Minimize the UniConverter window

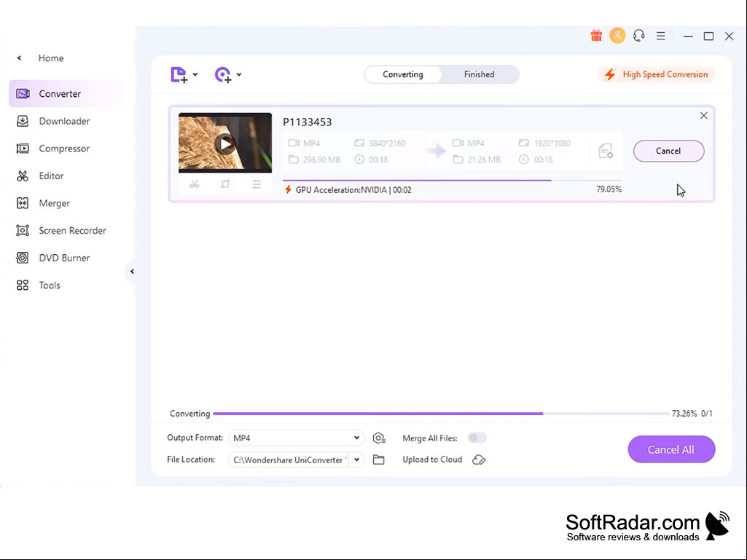click(x=688, y=36)
